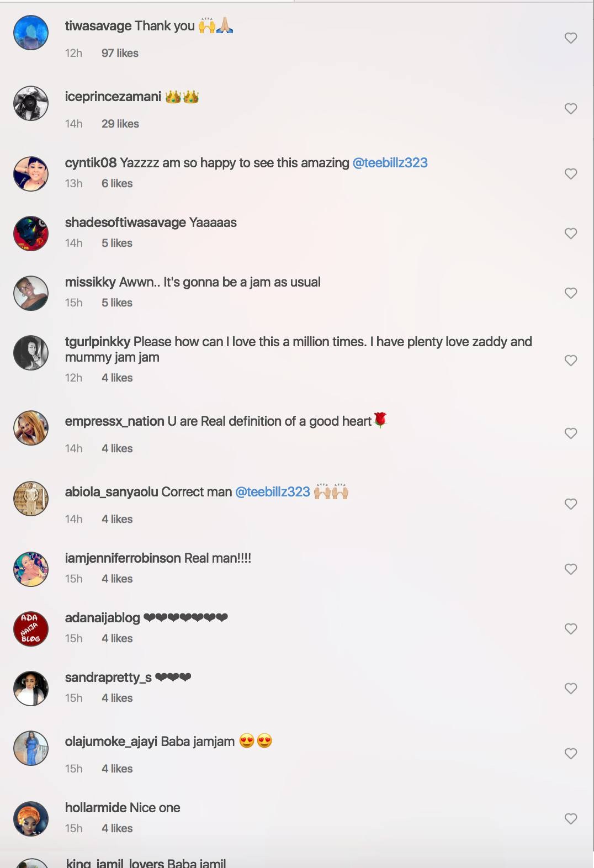Click sandrapretty_s's profile avatar
Image resolution: width=594 pixels, height=868 pixels.
pos(31,688)
